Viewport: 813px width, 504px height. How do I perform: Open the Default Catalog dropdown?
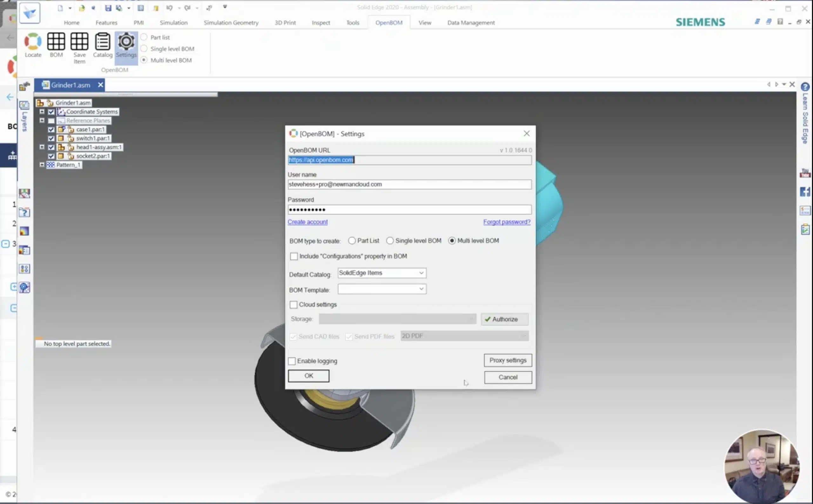382,273
